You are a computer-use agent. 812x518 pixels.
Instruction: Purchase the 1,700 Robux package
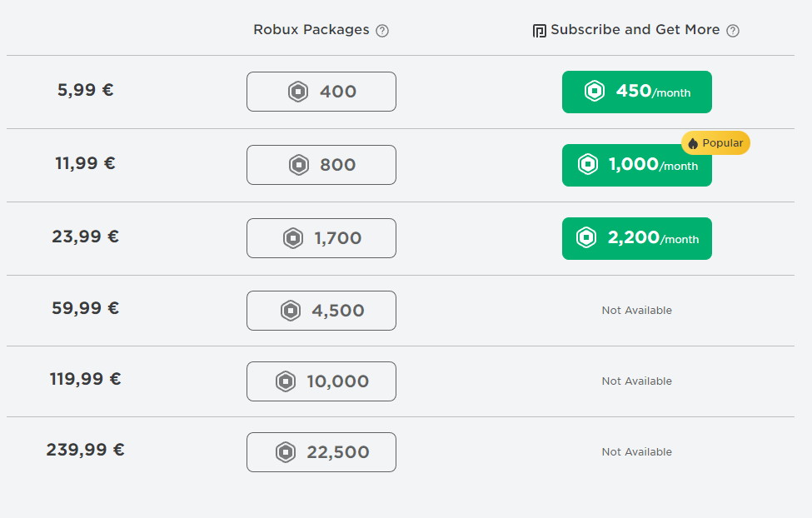(x=321, y=238)
